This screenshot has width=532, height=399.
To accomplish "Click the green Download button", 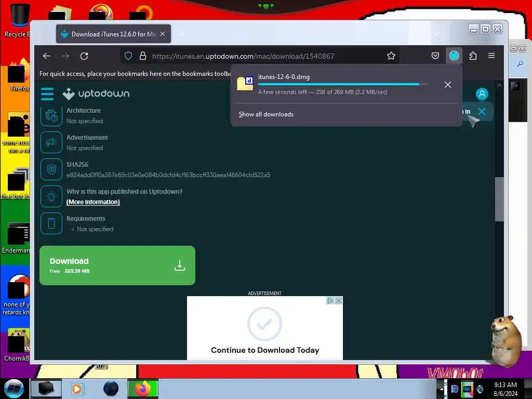I will 117,265.
